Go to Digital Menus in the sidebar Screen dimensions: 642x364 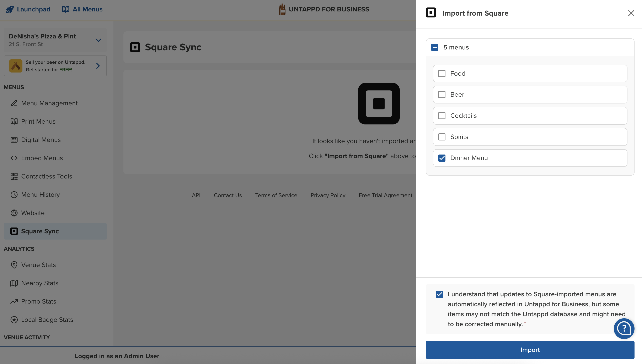pyautogui.click(x=41, y=140)
